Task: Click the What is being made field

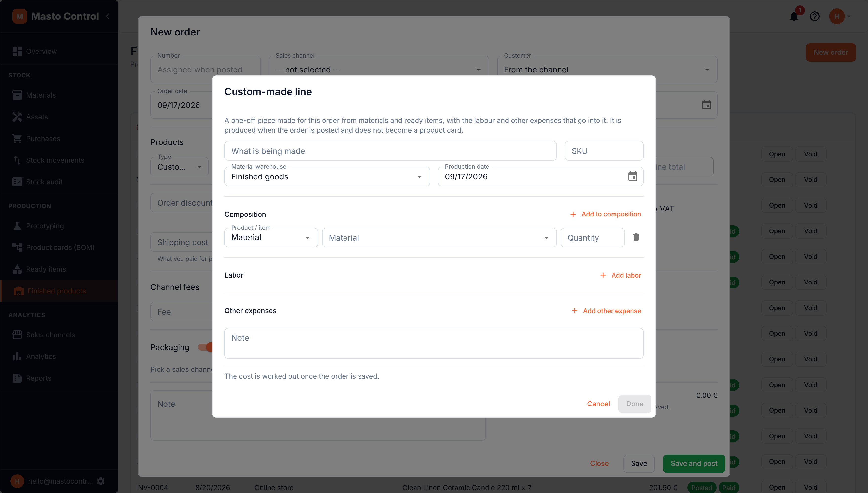Action: [390, 151]
